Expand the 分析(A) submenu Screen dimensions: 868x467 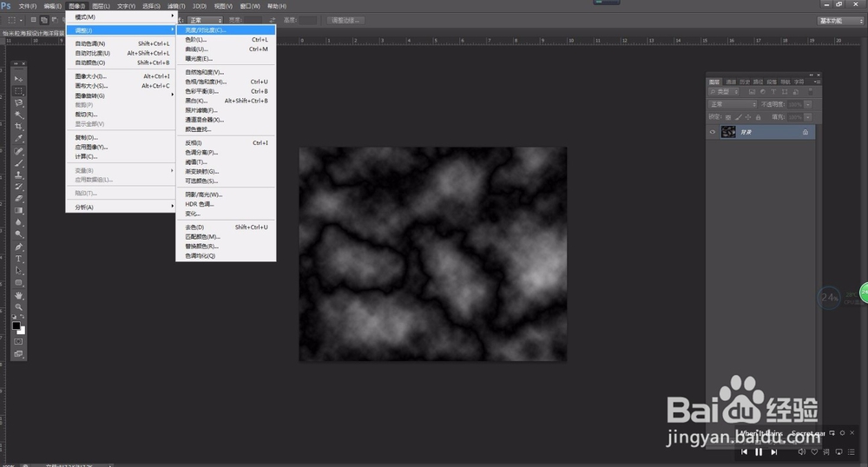pos(120,207)
